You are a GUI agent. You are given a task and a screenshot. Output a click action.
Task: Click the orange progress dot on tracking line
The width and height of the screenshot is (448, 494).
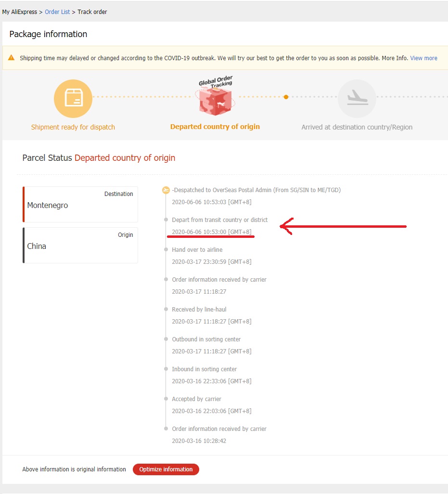(x=286, y=97)
